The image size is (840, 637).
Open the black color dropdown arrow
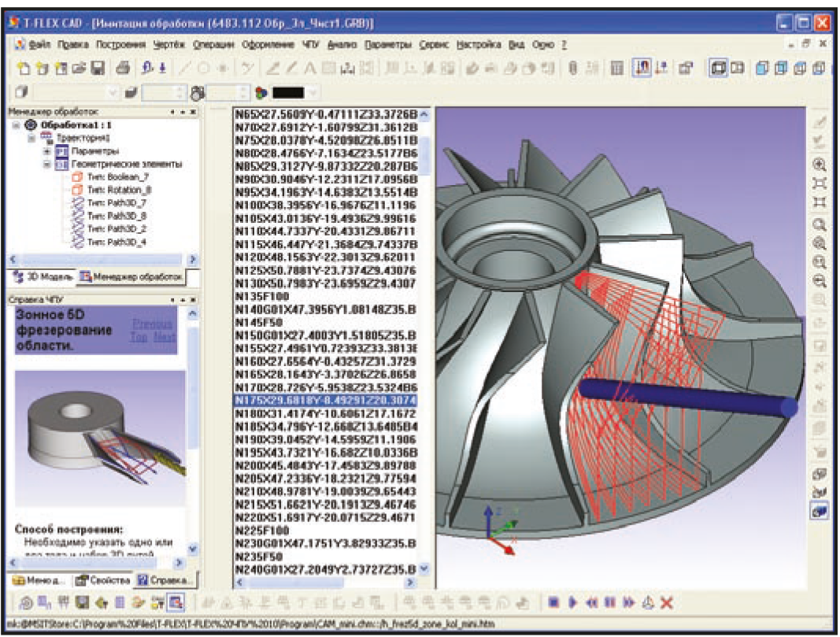coord(313,93)
